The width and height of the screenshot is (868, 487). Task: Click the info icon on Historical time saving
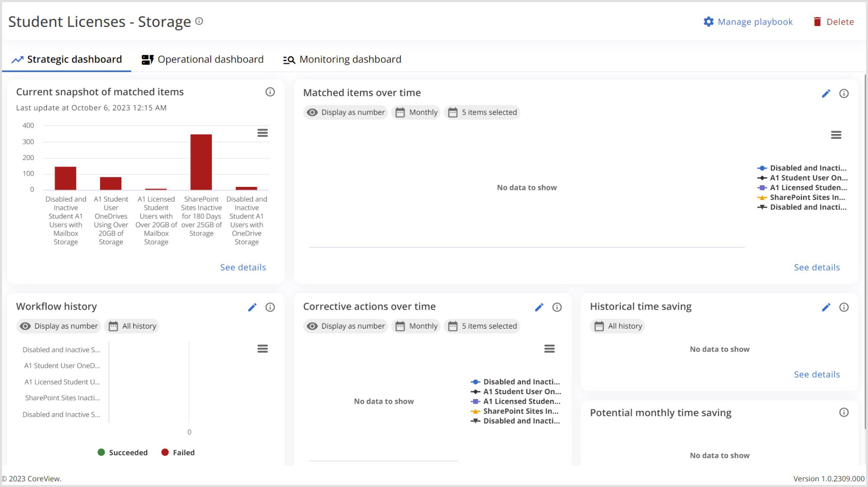(844, 307)
